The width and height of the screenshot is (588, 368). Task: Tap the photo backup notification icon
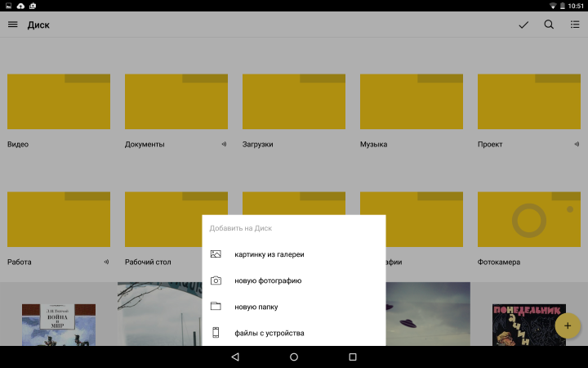[x=33, y=6]
